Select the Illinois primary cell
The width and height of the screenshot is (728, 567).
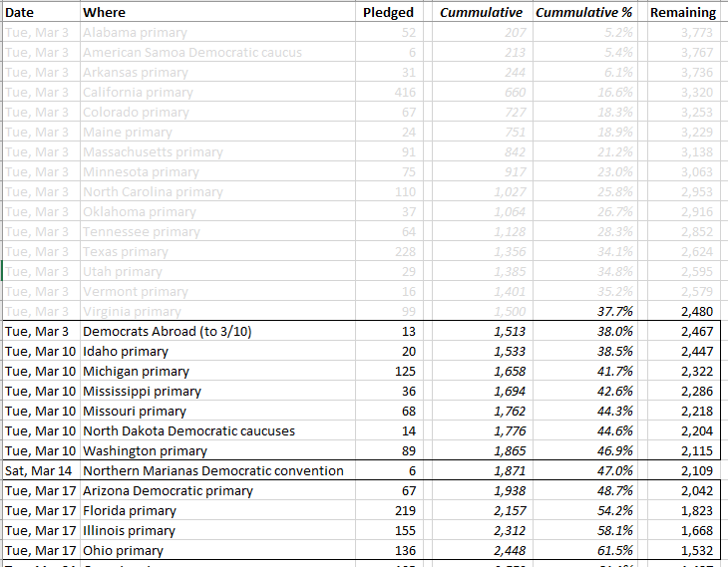(129, 530)
